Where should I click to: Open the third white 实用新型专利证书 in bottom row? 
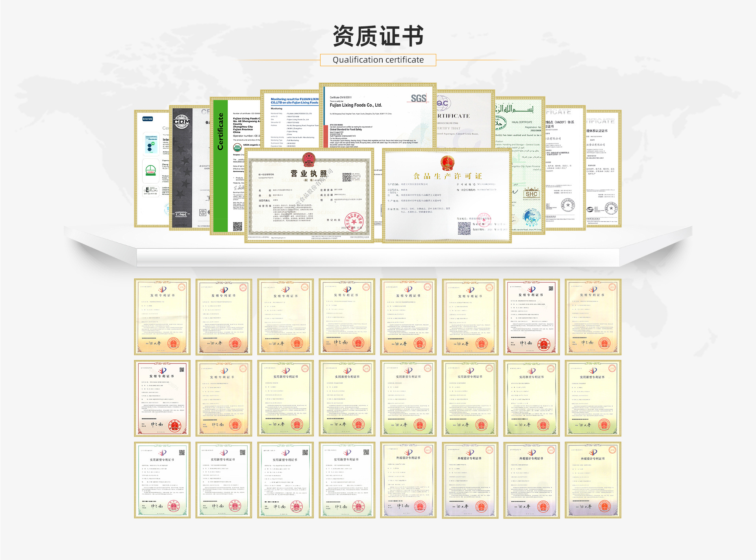point(285,480)
